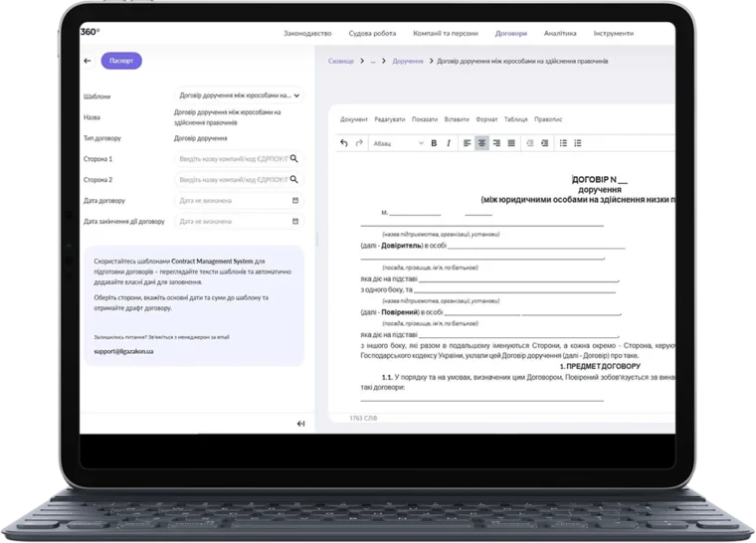Image resolution: width=756 pixels, height=543 pixels.
Task: Toggle italic formatting button
Action: tap(449, 143)
